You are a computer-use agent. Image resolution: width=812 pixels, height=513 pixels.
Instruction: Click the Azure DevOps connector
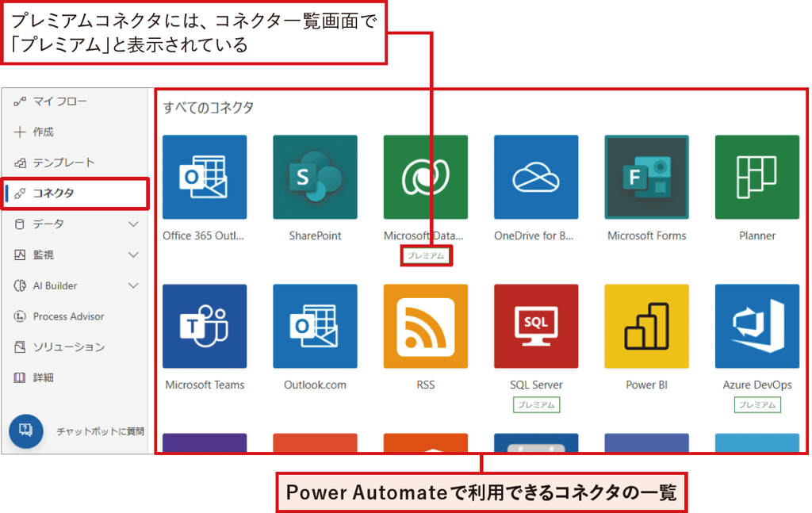tap(756, 326)
